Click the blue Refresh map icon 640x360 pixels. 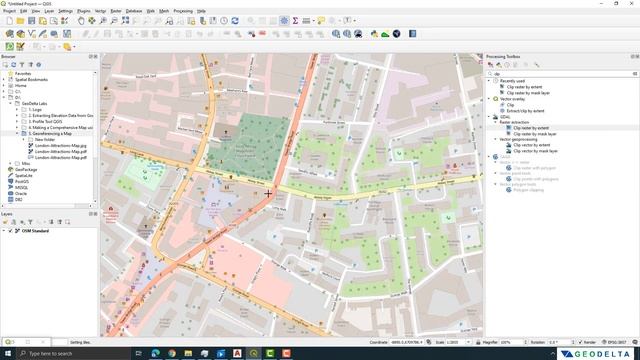click(x=235, y=21)
